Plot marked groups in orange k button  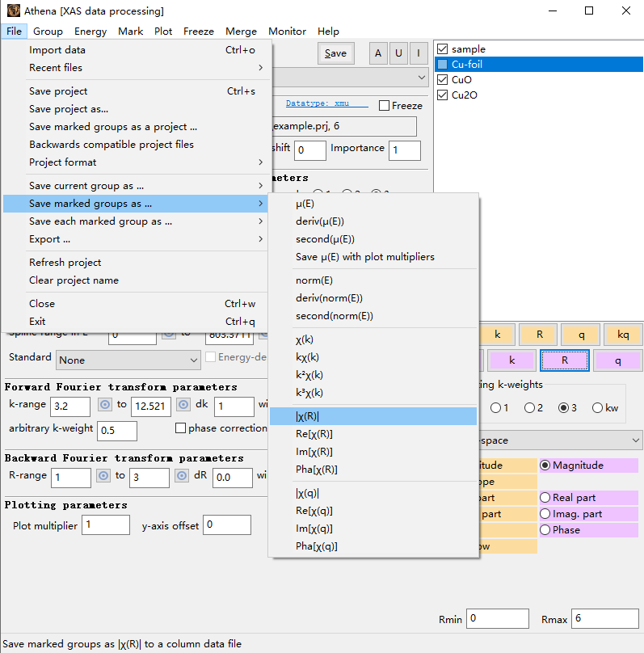coord(498,335)
